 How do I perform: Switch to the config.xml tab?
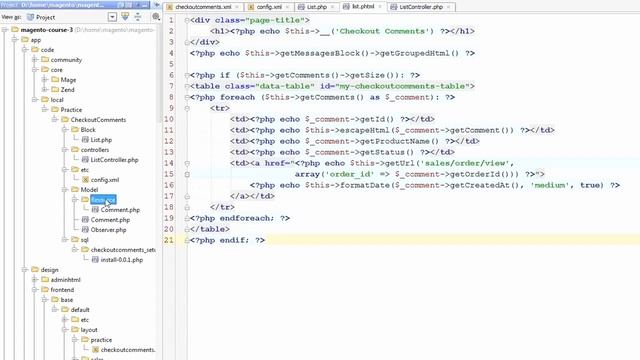click(x=269, y=7)
